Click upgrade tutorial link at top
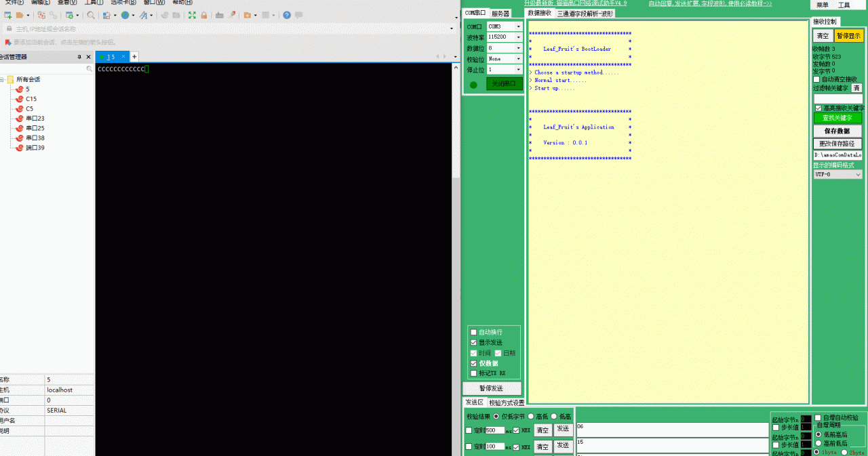 (710, 3)
